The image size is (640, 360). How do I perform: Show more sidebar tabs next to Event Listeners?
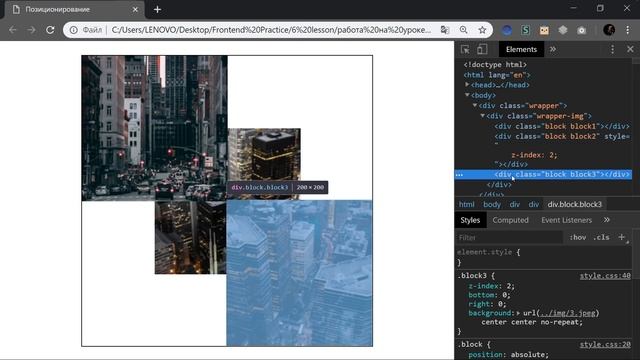click(x=607, y=220)
